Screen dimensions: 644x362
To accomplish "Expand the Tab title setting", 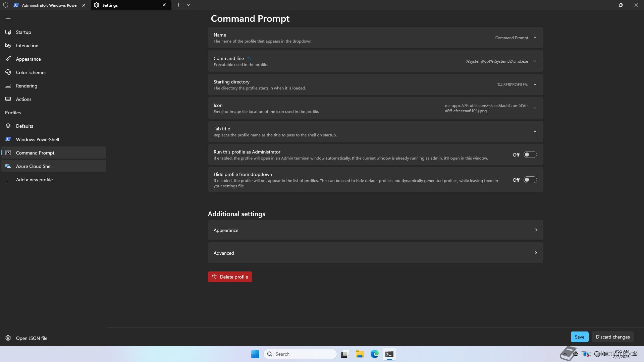I will tap(535, 131).
